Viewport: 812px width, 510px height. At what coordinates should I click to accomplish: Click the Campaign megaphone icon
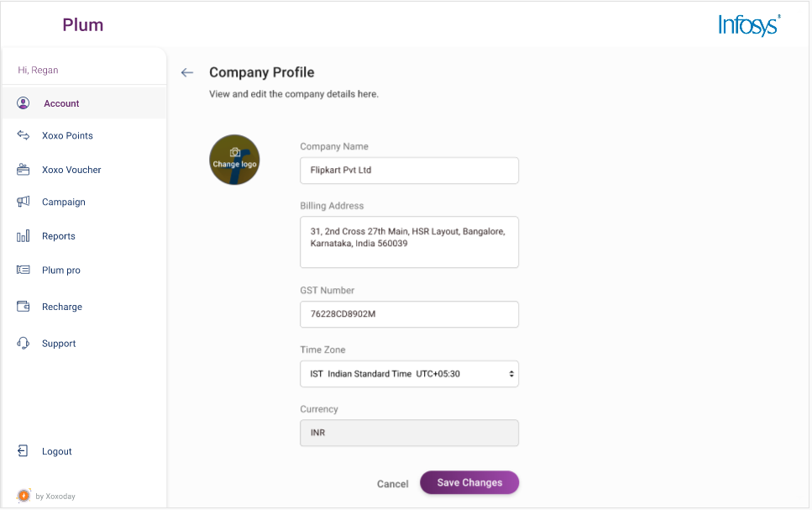pyautogui.click(x=24, y=202)
